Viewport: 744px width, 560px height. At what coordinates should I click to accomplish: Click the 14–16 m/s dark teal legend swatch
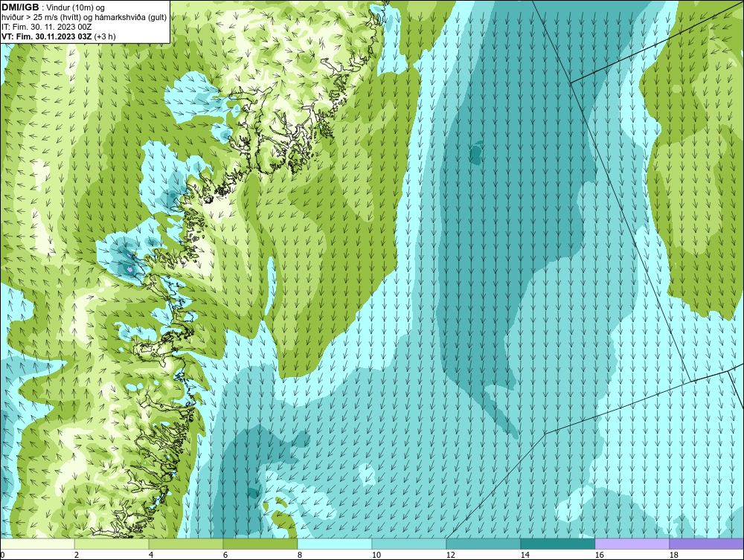(557, 544)
